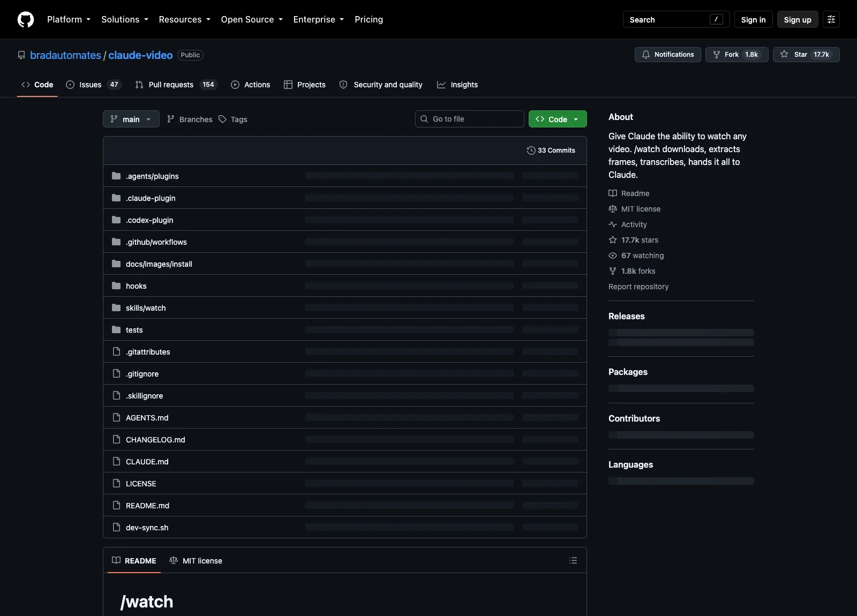This screenshot has width=857, height=616.
Task: Click the commit history clock icon
Action: click(x=531, y=151)
